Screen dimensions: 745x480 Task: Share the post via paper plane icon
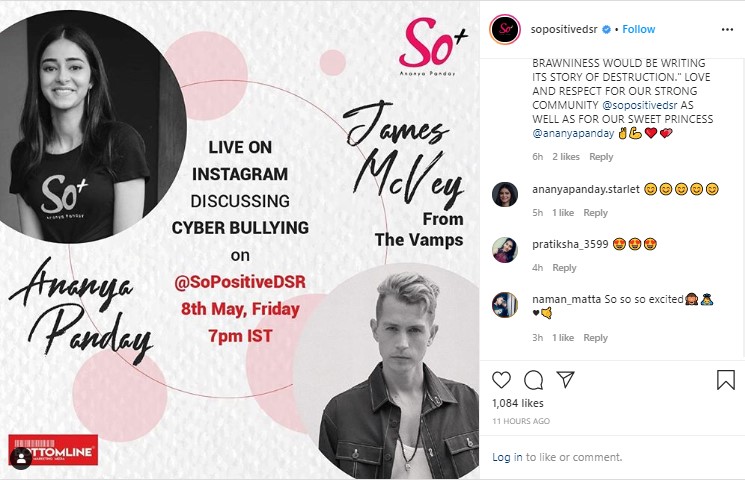565,379
